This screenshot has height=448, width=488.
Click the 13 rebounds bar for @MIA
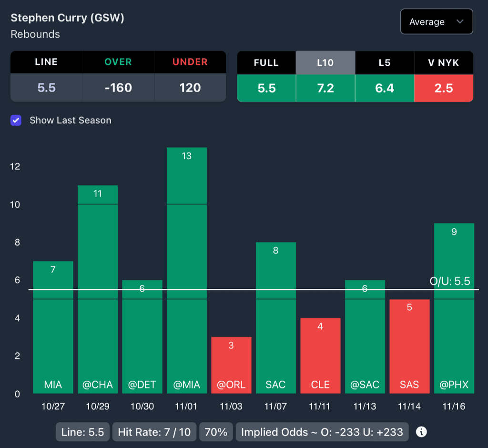tap(186, 267)
